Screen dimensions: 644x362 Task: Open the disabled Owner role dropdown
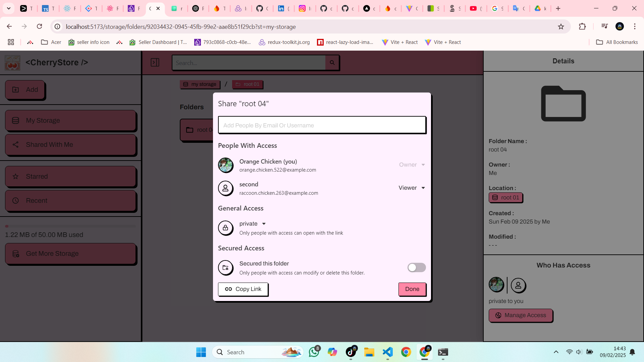(412, 165)
